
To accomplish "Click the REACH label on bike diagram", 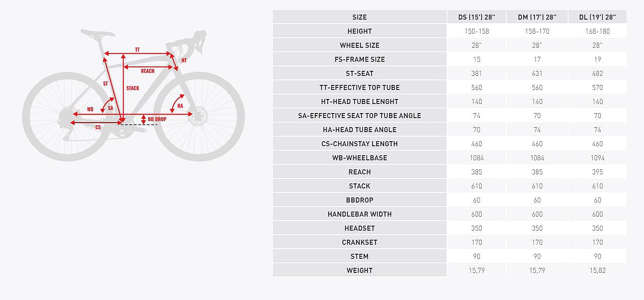I will [147, 71].
